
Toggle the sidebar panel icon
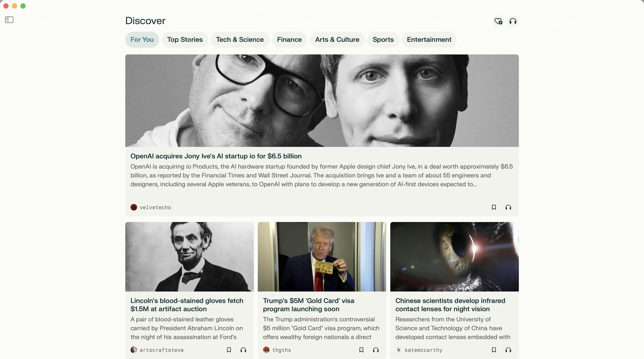(x=9, y=20)
